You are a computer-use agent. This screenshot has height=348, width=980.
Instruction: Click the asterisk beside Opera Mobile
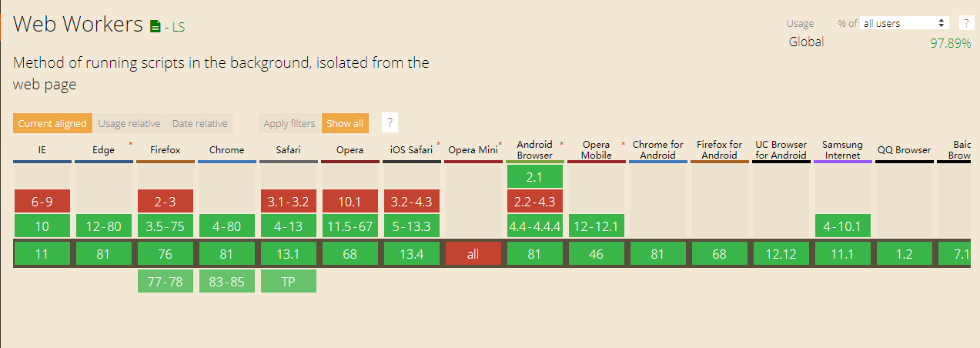point(623,144)
